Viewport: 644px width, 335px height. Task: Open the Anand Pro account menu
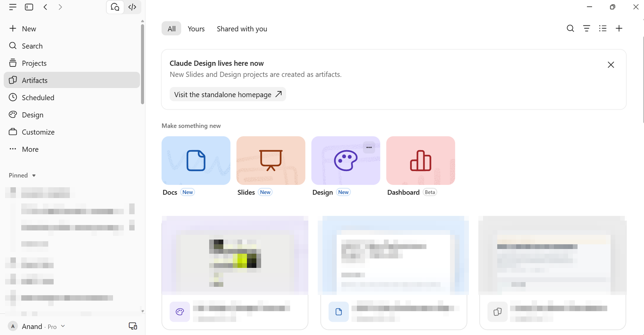(x=37, y=327)
